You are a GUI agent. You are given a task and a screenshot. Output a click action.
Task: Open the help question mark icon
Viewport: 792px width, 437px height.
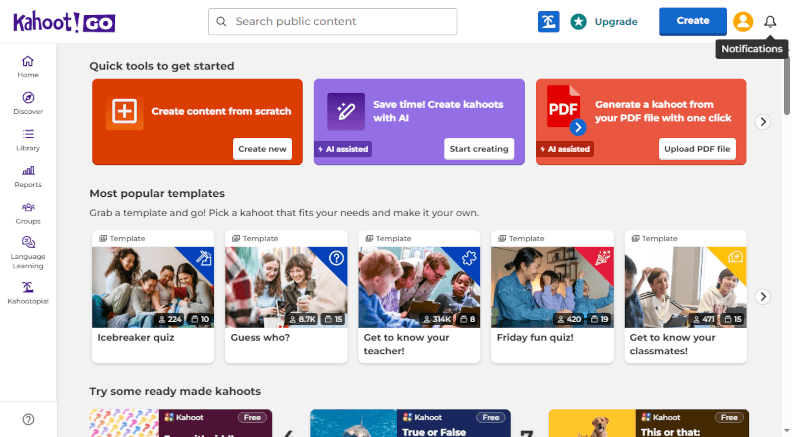[28, 419]
